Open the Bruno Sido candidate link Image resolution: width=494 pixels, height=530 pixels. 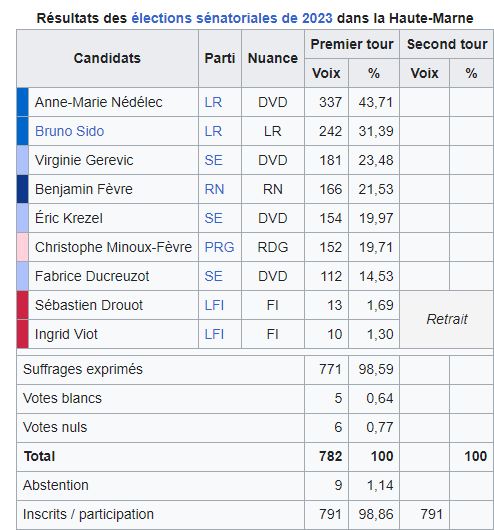click(69, 131)
